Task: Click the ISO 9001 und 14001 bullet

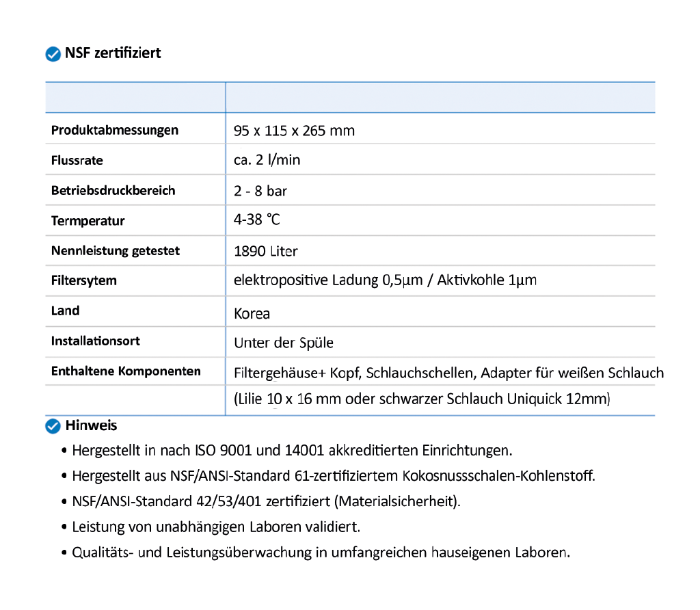Action: [292, 451]
